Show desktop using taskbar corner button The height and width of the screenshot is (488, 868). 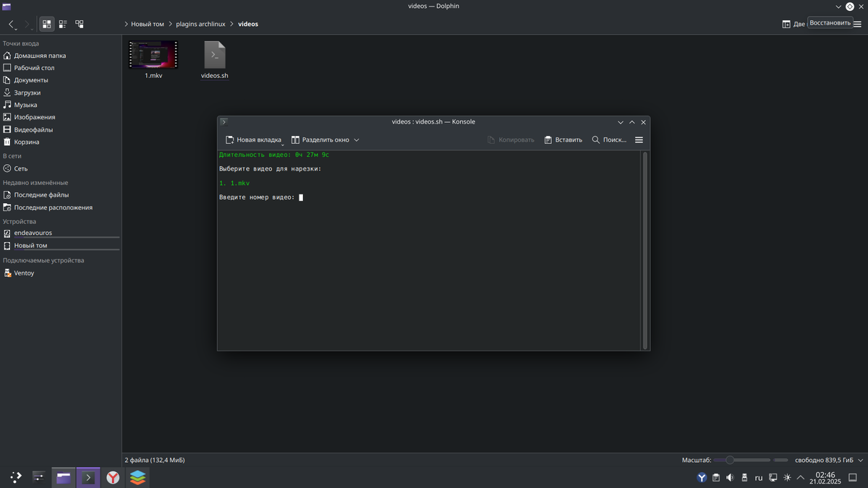pos(853,478)
